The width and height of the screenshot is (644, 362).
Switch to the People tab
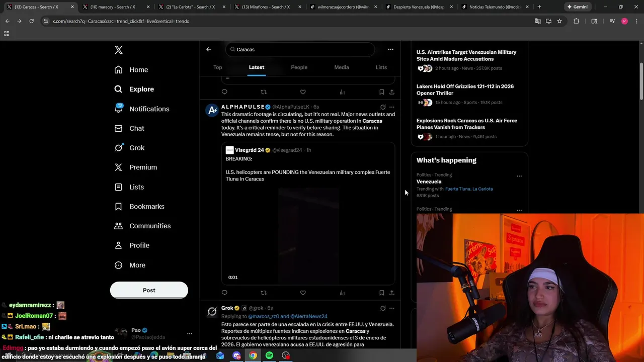pos(299,67)
